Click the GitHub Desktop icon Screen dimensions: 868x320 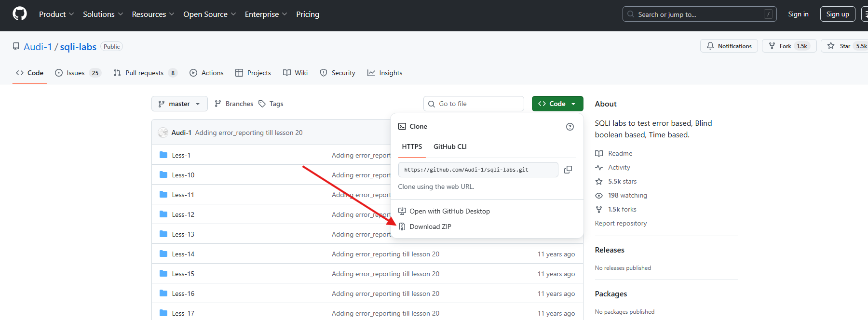point(402,211)
